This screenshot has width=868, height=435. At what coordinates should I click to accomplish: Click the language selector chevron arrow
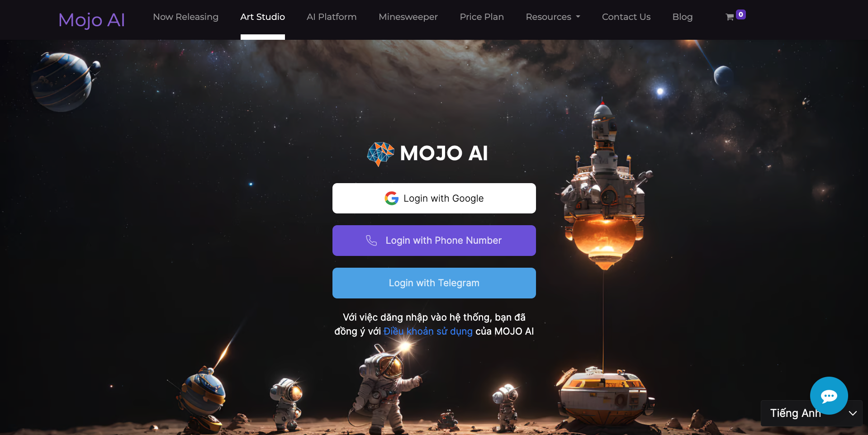pyautogui.click(x=853, y=413)
